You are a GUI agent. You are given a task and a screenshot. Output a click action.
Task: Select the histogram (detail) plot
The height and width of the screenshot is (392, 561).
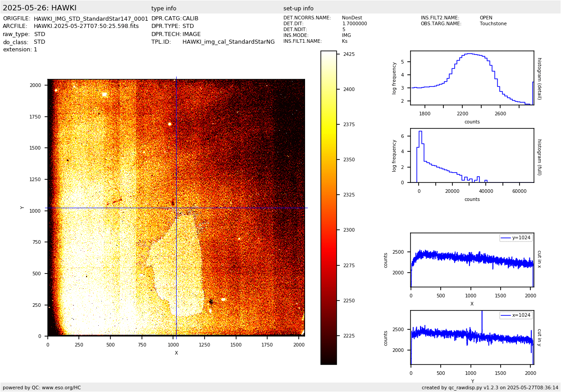[472, 77]
